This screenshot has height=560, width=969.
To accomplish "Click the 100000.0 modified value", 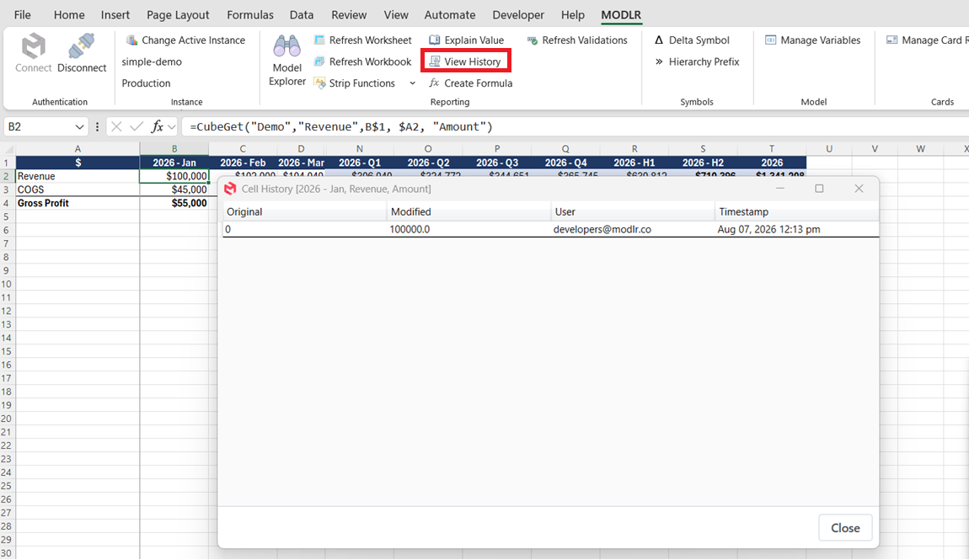I will tap(410, 229).
